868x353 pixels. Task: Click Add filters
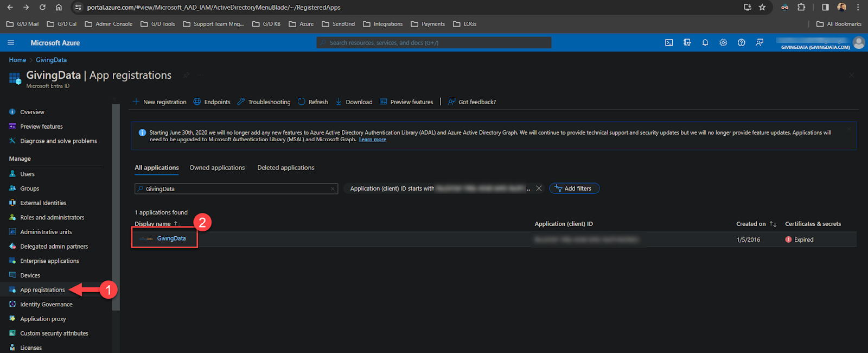pyautogui.click(x=574, y=188)
